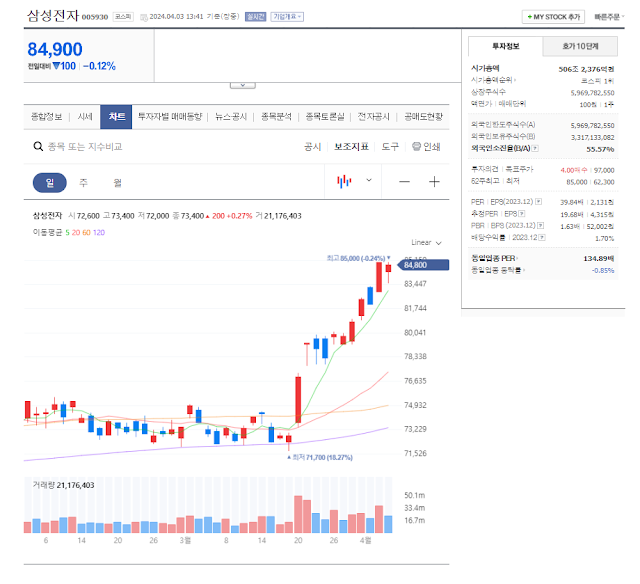This screenshot has height=584, width=640.
Task: Click the -0.85% sector change value
Action: point(603,270)
